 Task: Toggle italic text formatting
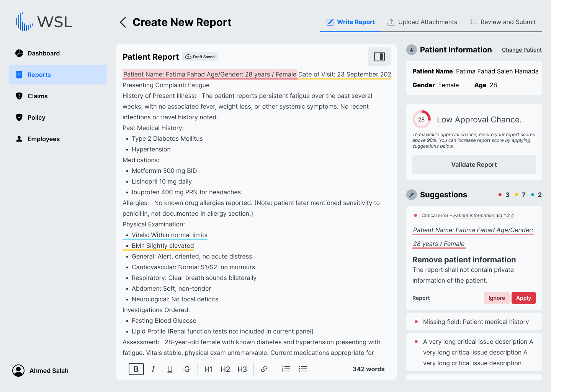tap(153, 369)
